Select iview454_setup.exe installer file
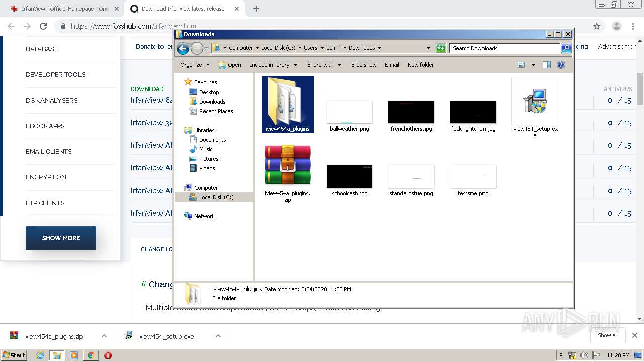Screen dimensions: 644x362 (x=535, y=108)
